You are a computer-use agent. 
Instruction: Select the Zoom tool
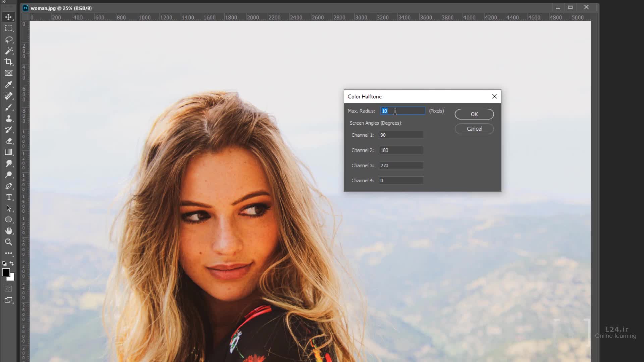pyautogui.click(x=9, y=242)
